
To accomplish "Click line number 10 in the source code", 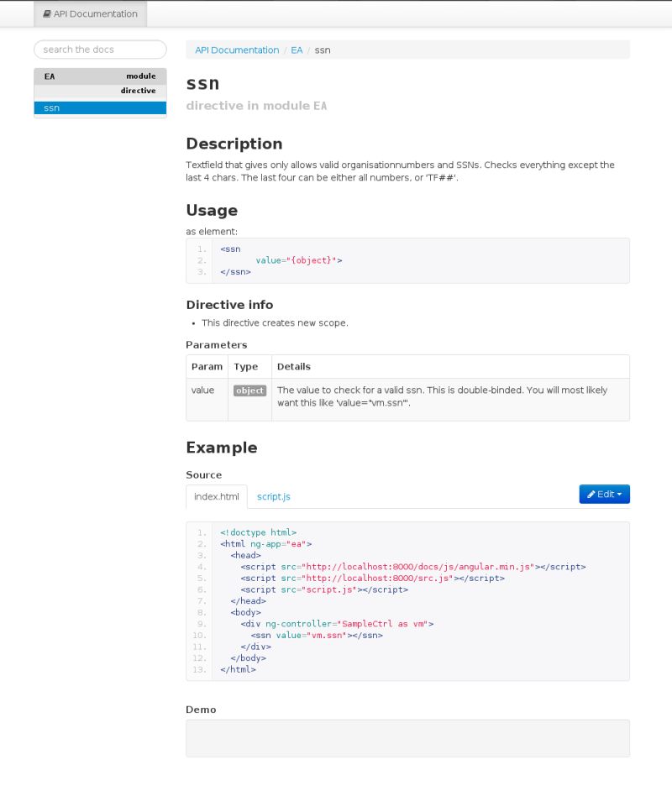I will pos(202,635).
